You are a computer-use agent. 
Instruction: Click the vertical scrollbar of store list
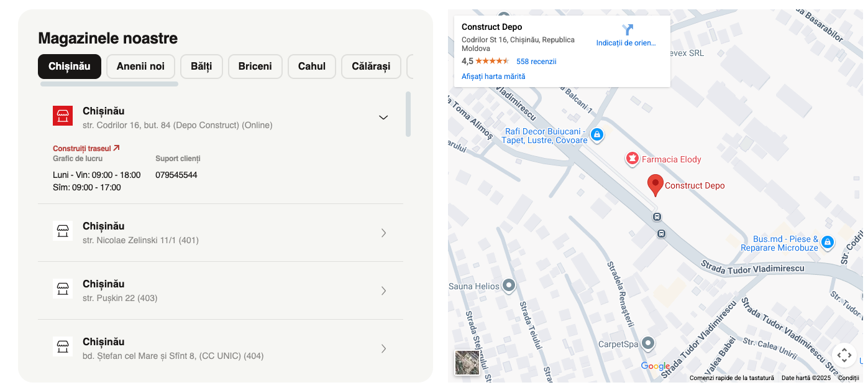408,114
